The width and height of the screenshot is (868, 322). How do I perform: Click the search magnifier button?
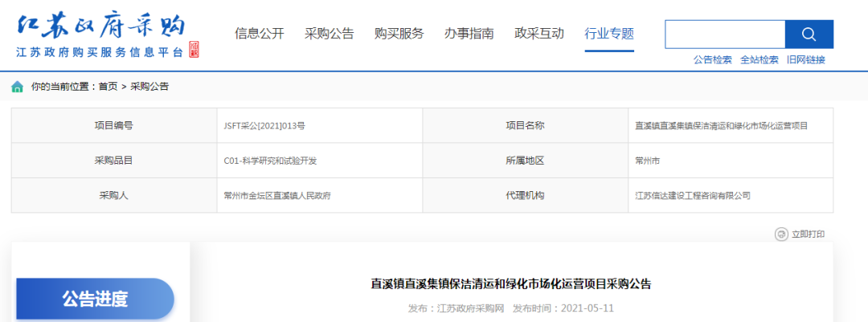point(809,35)
